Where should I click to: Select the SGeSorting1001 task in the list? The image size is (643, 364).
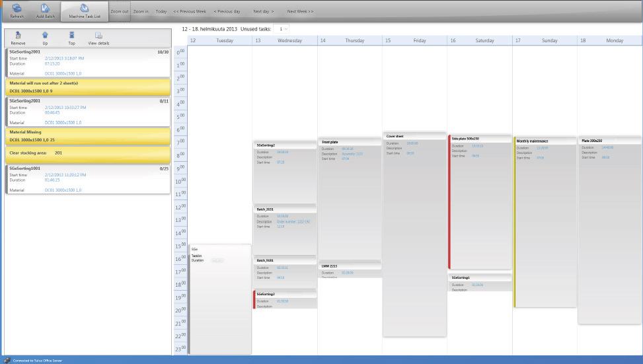88,178
